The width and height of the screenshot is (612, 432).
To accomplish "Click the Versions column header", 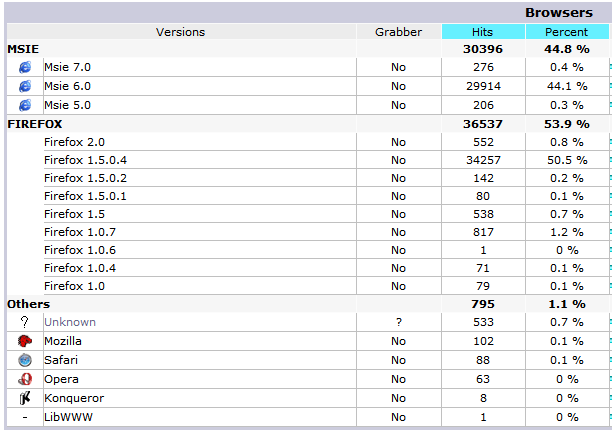I will (180, 32).
